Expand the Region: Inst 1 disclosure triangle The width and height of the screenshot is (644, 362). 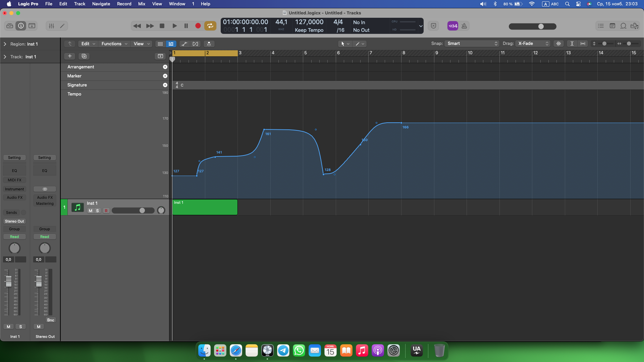[5, 44]
